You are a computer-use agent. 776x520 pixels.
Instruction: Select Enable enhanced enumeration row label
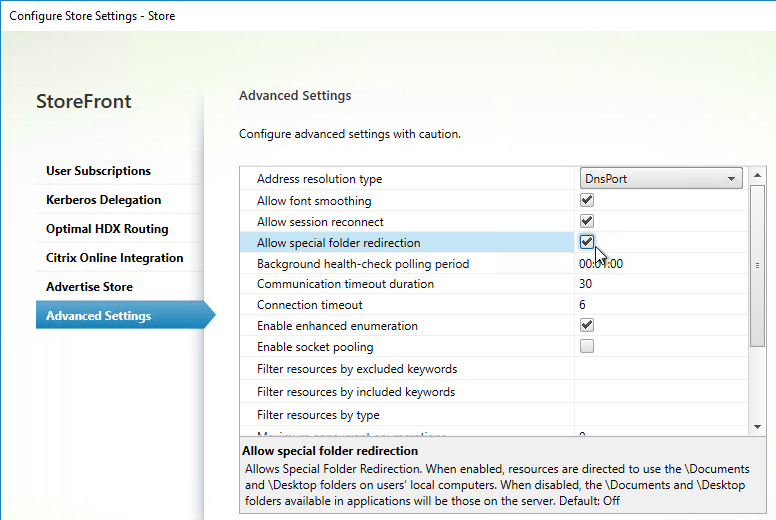[x=338, y=326]
